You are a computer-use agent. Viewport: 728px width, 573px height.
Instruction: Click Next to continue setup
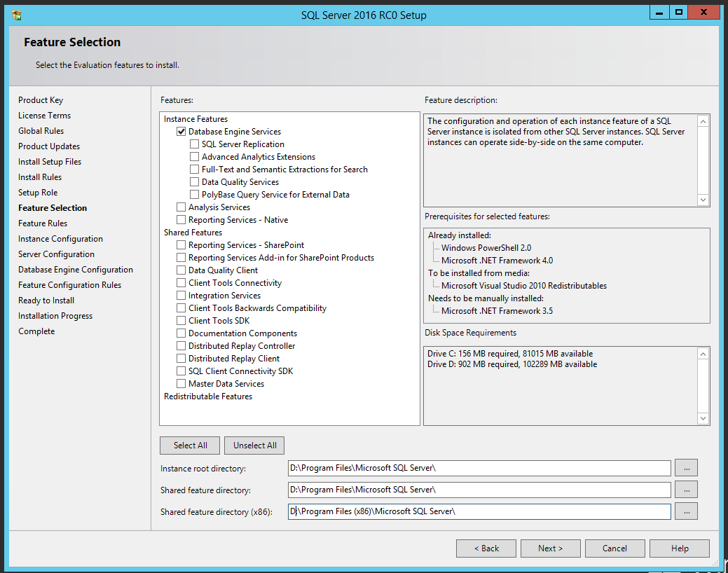550,548
